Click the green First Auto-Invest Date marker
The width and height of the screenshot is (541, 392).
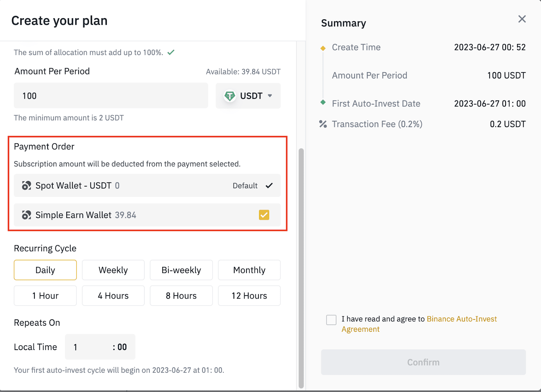(323, 102)
